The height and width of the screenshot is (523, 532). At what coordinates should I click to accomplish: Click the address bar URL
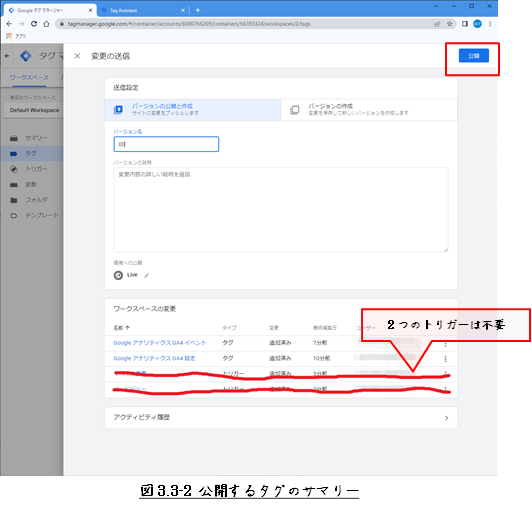[189, 24]
